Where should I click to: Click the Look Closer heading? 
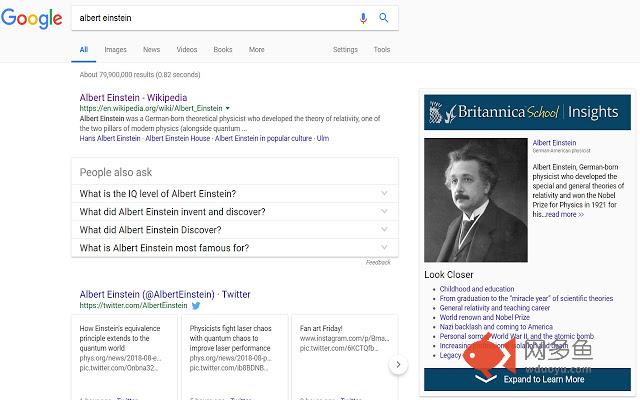[x=449, y=275]
